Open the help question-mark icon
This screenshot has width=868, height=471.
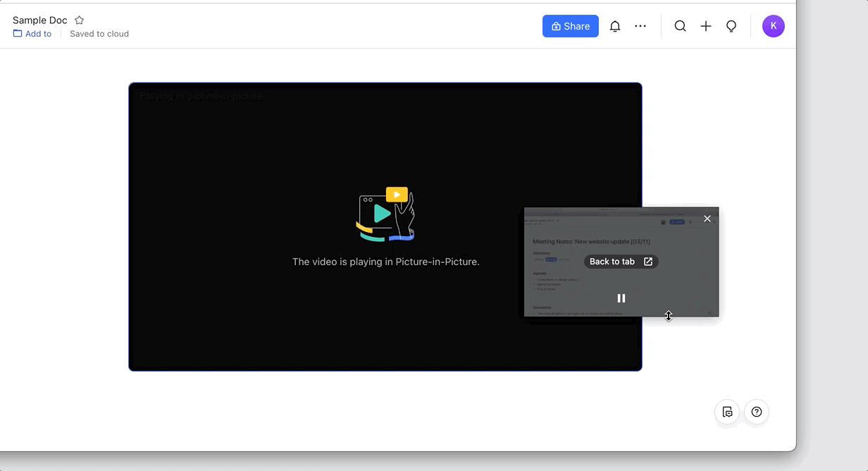tap(756, 412)
